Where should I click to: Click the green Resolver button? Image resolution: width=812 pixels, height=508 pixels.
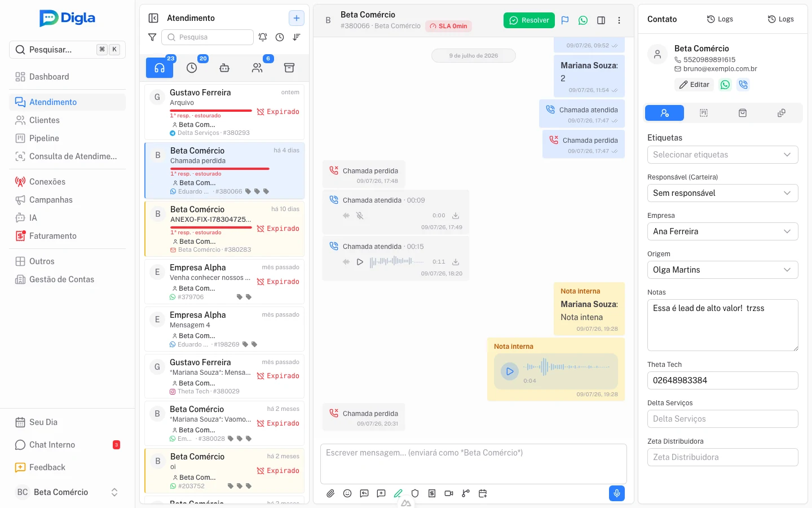(x=529, y=20)
